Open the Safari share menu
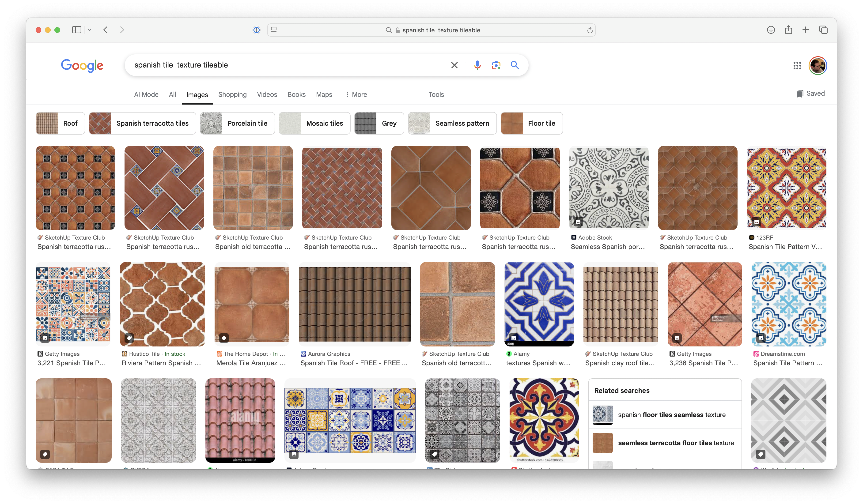 (x=789, y=30)
